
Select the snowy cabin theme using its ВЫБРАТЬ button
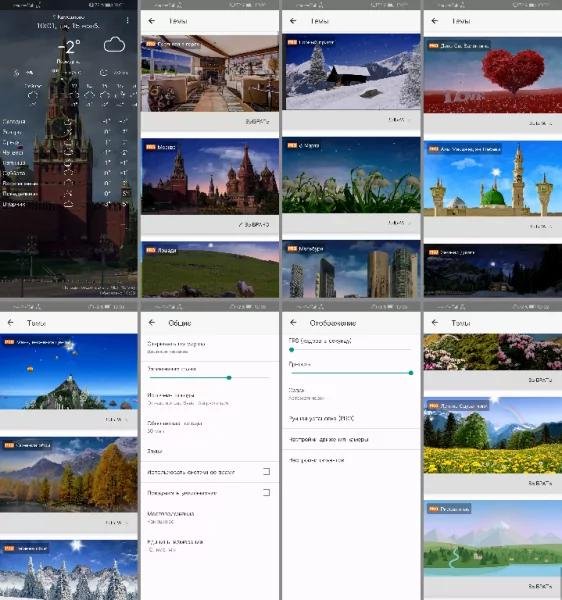[399, 120]
